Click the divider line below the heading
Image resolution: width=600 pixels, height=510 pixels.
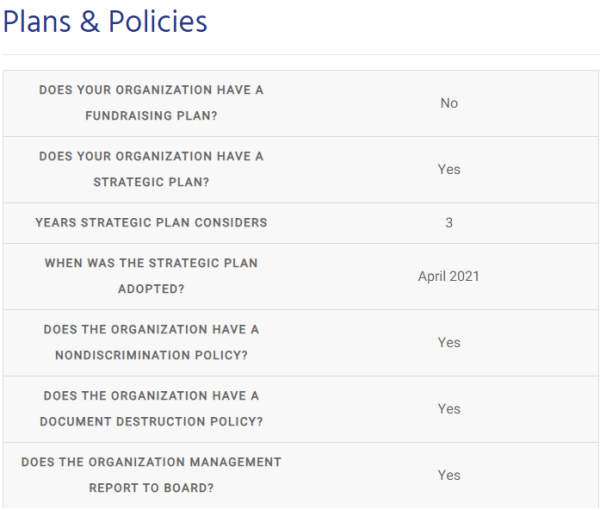click(300, 54)
